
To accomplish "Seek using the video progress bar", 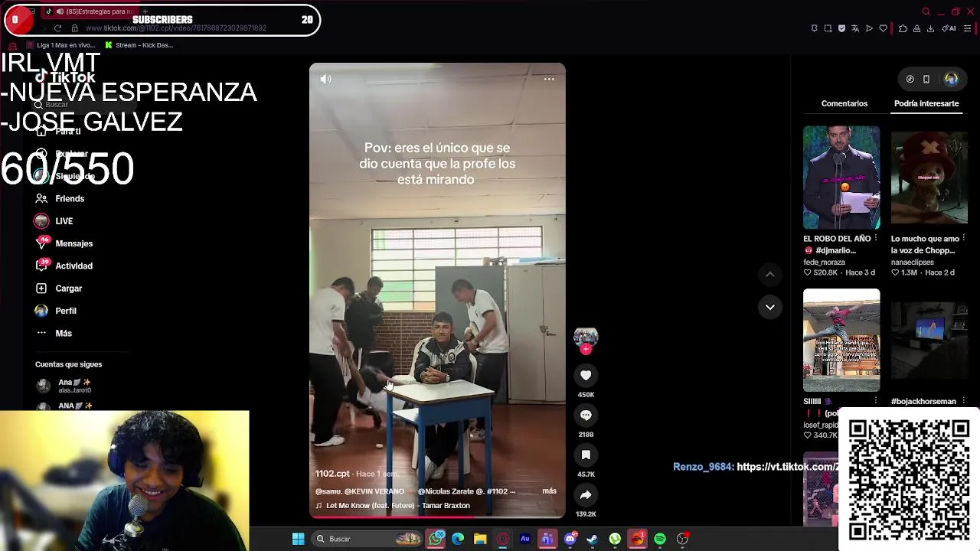I will (x=437, y=517).
